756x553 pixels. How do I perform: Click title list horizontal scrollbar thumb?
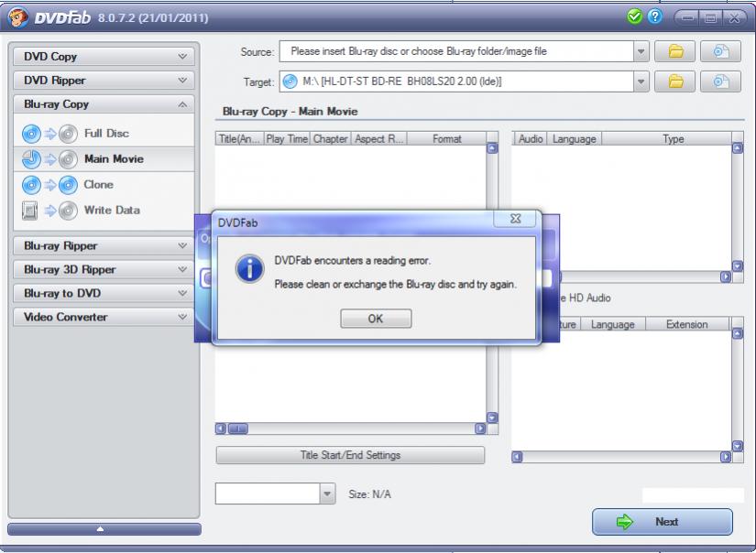coord(237,428)
